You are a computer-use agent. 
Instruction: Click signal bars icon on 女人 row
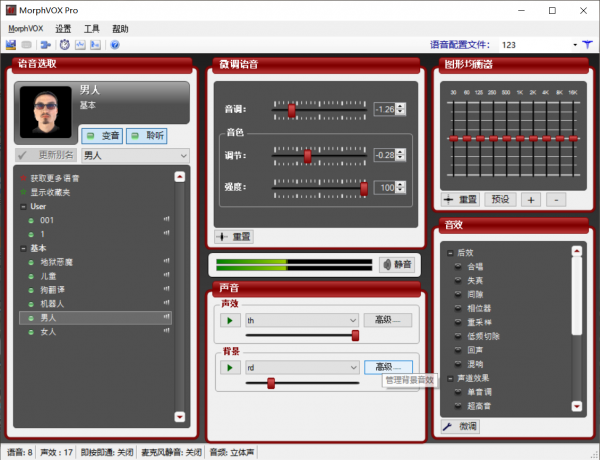tap(166, 331)
